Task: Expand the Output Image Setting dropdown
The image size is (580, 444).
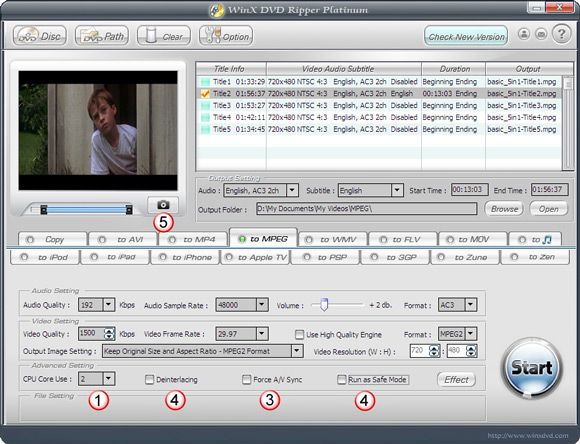Action: 297,351
